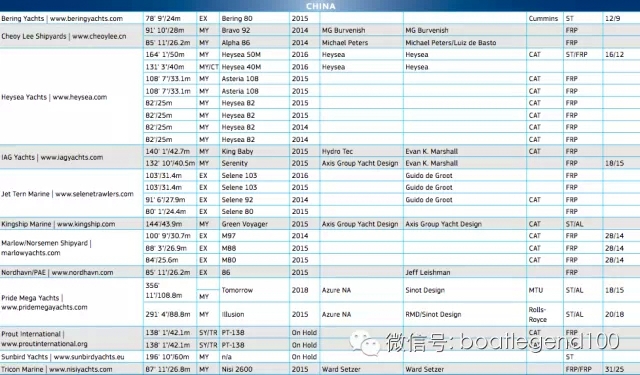The height and width of the screenshot is (375, 640).
Task: Open the www.cheoylee.cn builder link
Action: 99,36
